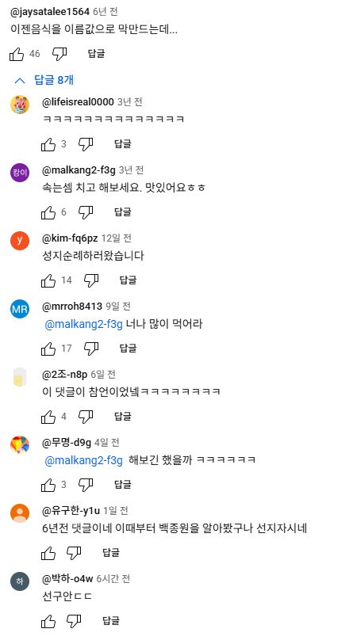This screenshot has height=644, width=349.
Task: Open the @lifeisreal0000 profile avatar
Action: click(20, 105)
